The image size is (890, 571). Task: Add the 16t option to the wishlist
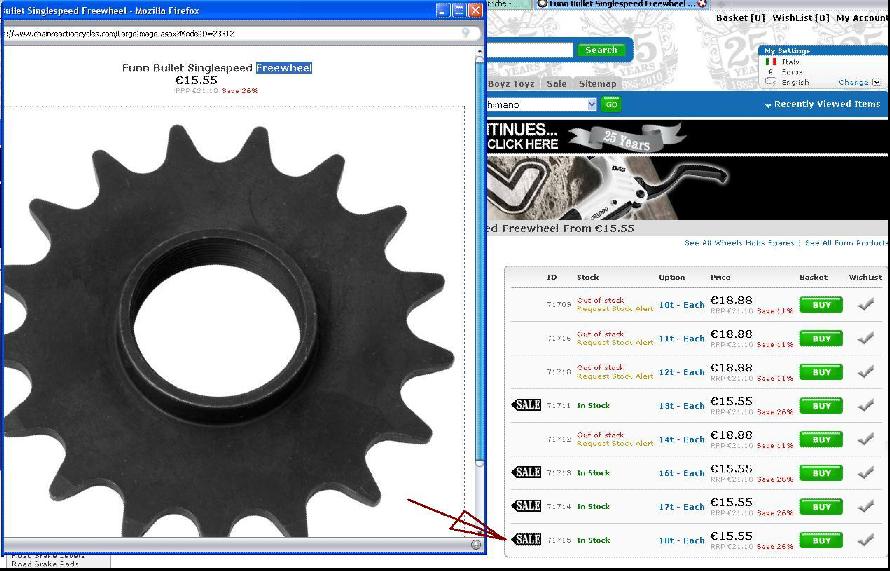865,473
